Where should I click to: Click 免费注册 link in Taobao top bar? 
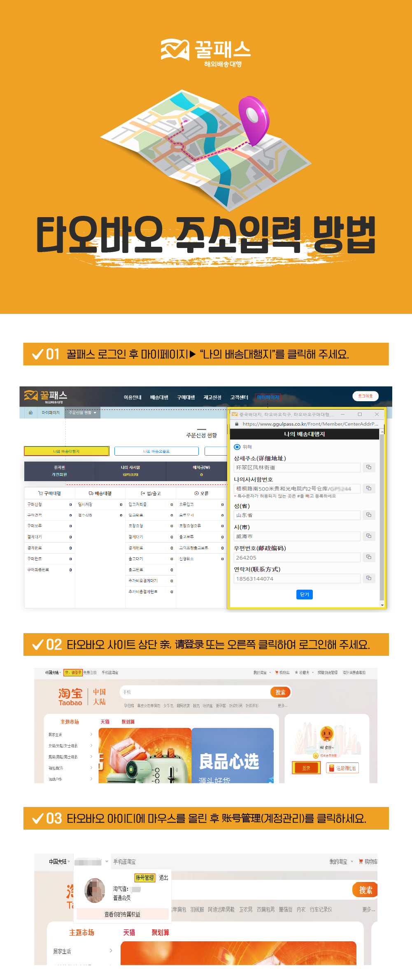tap(90, 672)
